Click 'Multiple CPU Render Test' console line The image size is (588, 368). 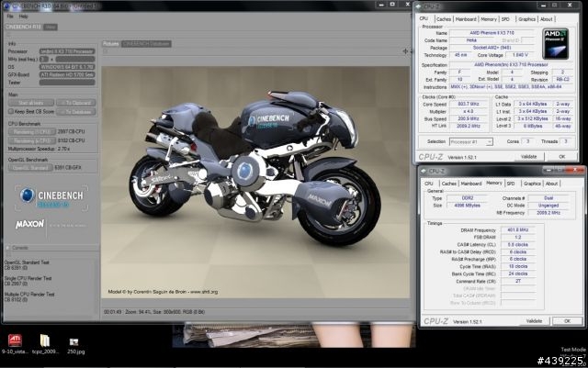[29, 295]
